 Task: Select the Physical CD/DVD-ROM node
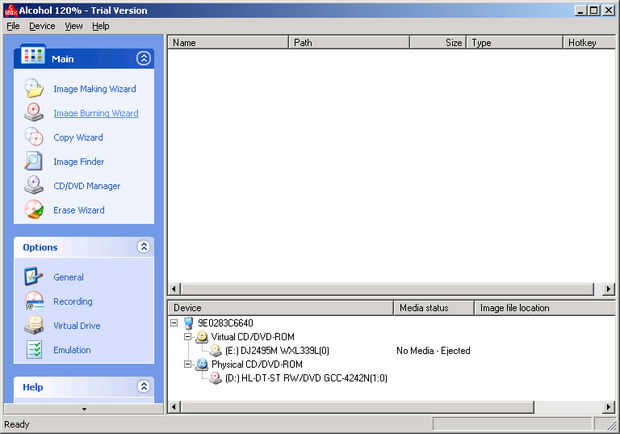coord(257,364)
